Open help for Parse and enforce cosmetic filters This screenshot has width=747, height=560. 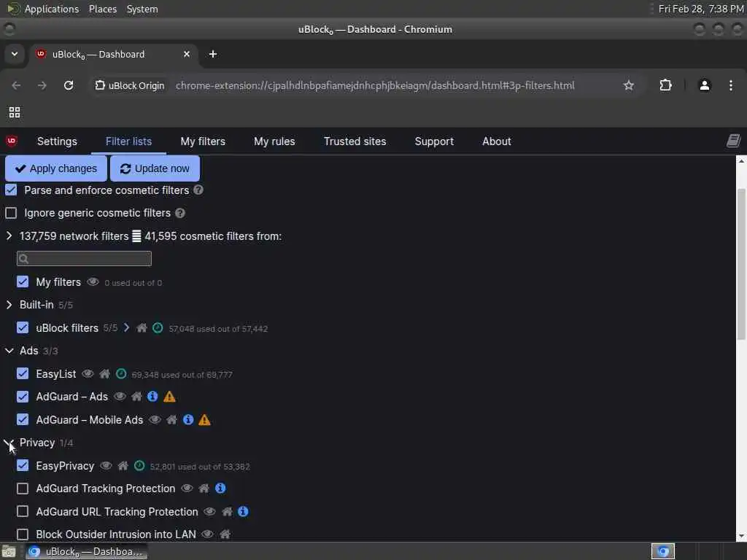198,190
